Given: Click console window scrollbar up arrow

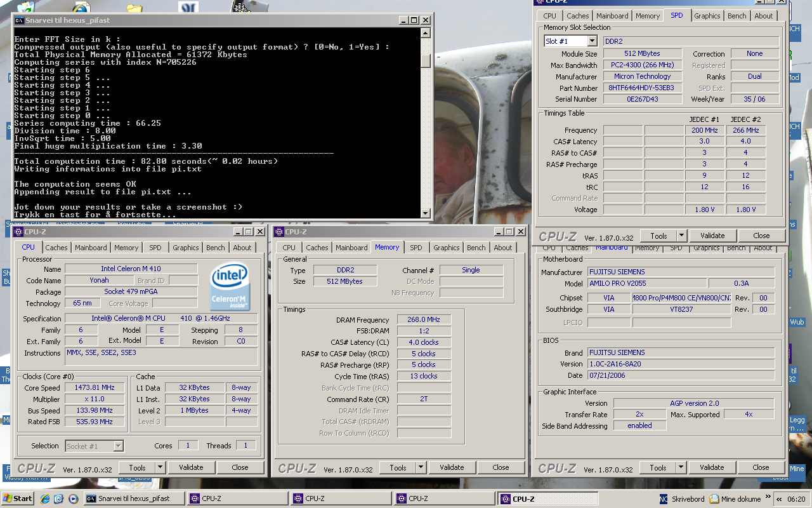Looking at the screenshot, I should coord(426,33).
